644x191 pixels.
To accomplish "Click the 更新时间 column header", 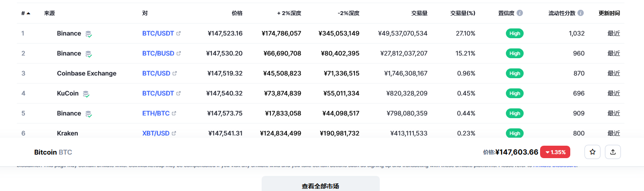I will 609,13.
